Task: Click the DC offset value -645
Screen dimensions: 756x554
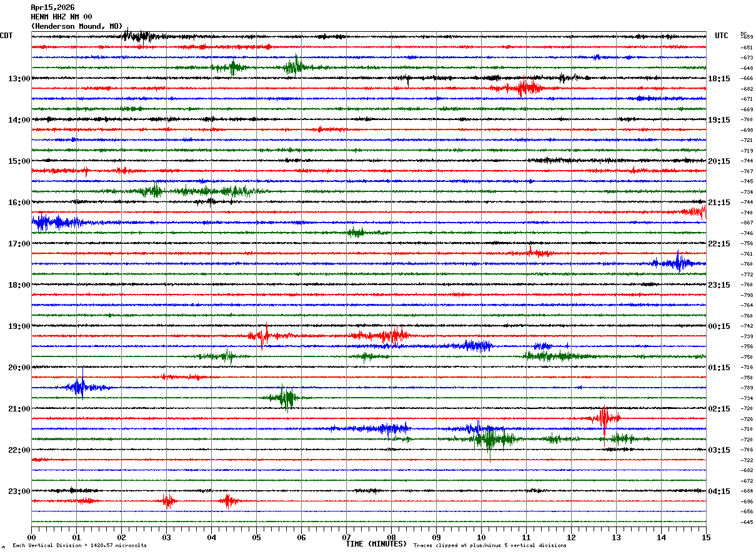Action: point(747,522)
